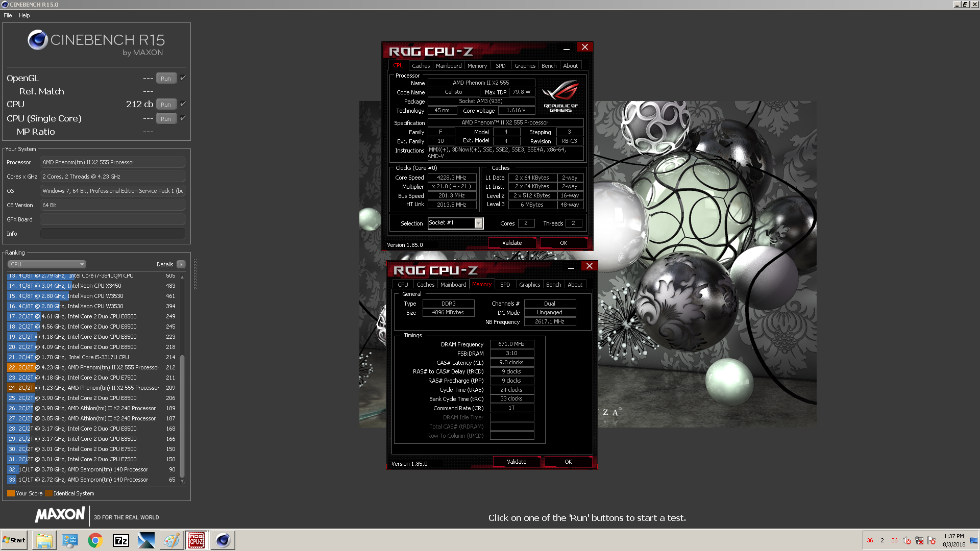Switch to Caches tab in lower CPU-Z
The image size is (980, 551).
pyautogui.click(x=426, y=285)
